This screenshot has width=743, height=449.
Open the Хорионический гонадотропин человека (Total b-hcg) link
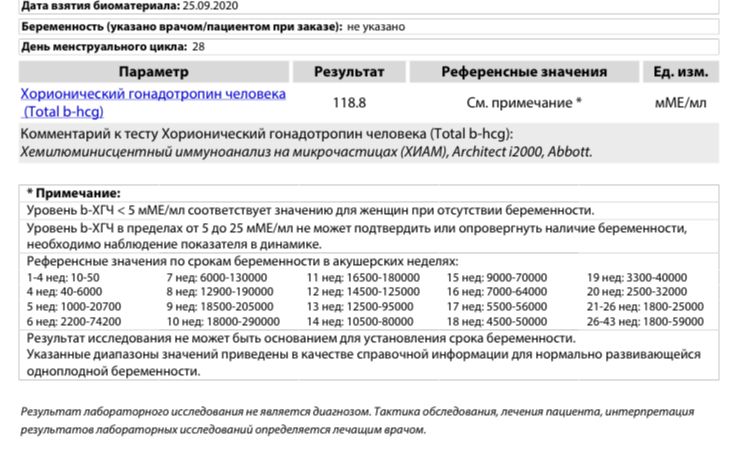152,94
